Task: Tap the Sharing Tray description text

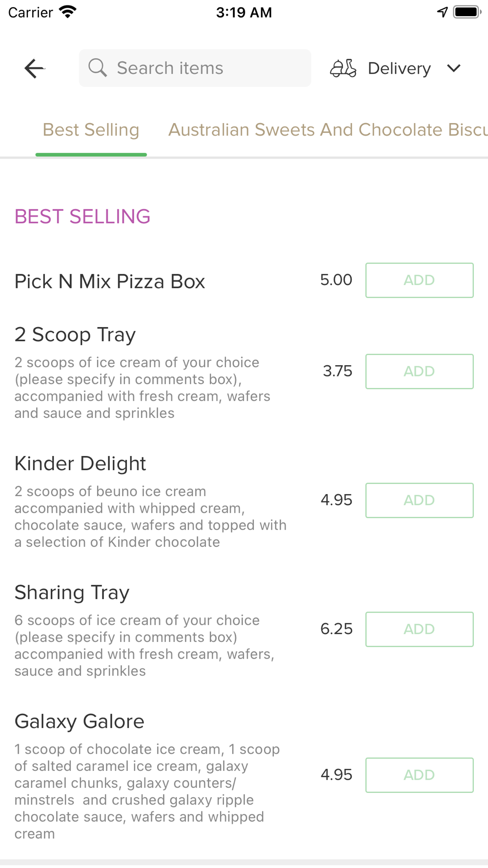Action: coord(144,645)
